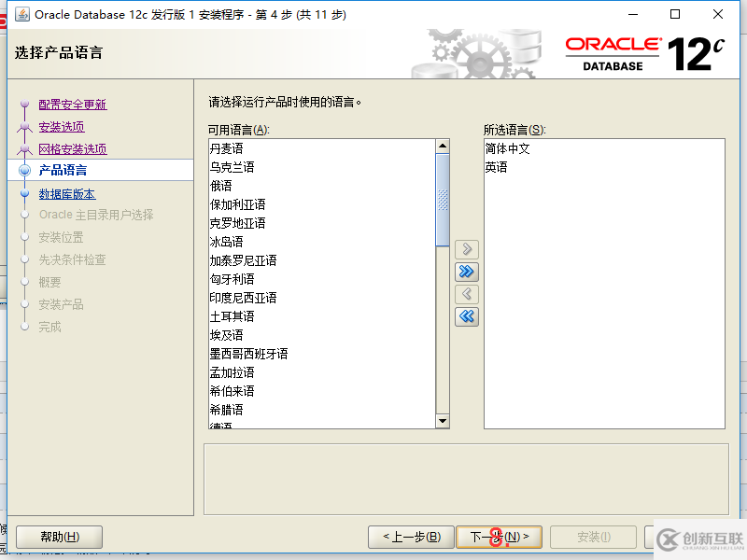Viewport: 747px width, 560px height.
Task: Minimize the Oracle installer window
Action: [633, 14]
